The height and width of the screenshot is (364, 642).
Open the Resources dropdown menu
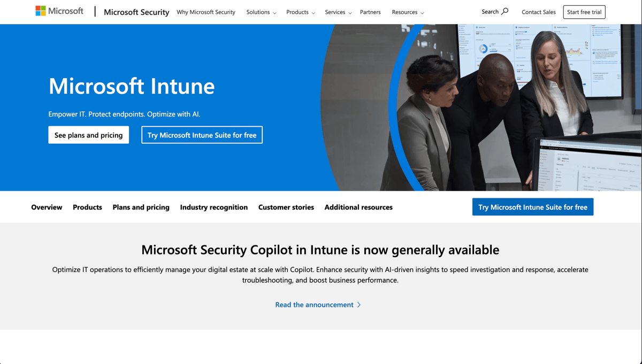click(408, 12)
